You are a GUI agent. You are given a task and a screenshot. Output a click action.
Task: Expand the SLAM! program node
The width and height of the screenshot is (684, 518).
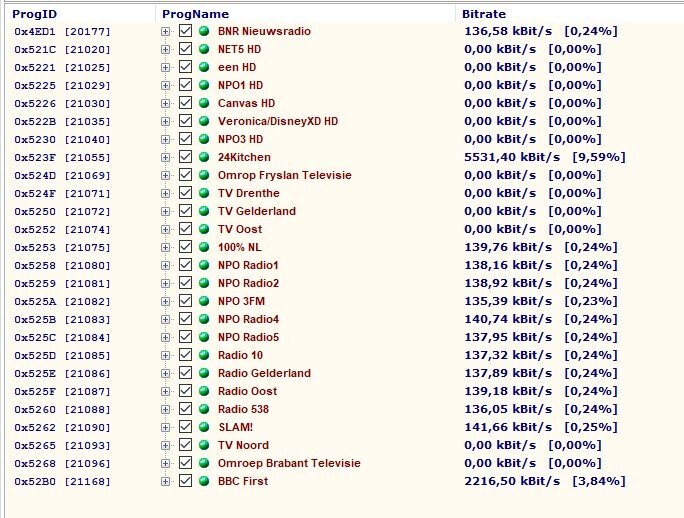(x=165, y=428)
